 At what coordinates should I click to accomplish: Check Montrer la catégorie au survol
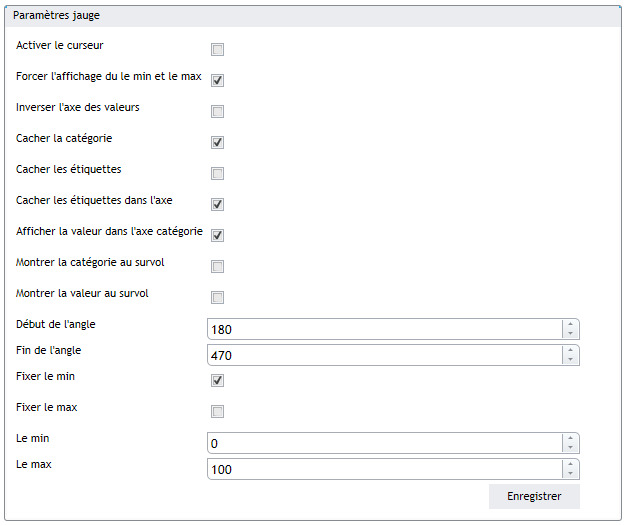(217, 266)
